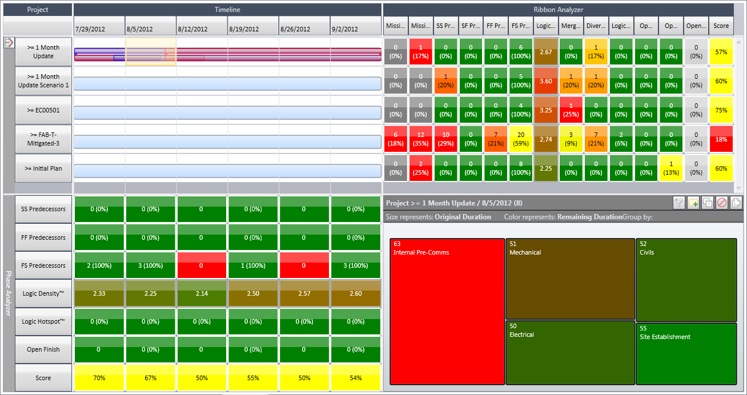Click the Site Establishment treemap block
This screenshot has height=395, width=747.
coord(686,354)
